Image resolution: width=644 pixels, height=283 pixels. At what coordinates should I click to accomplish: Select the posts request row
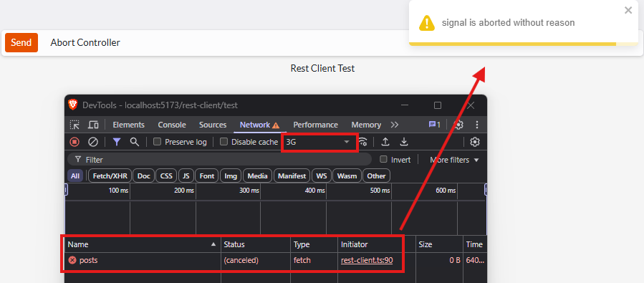pyautogui.click(x=276, y=260)
